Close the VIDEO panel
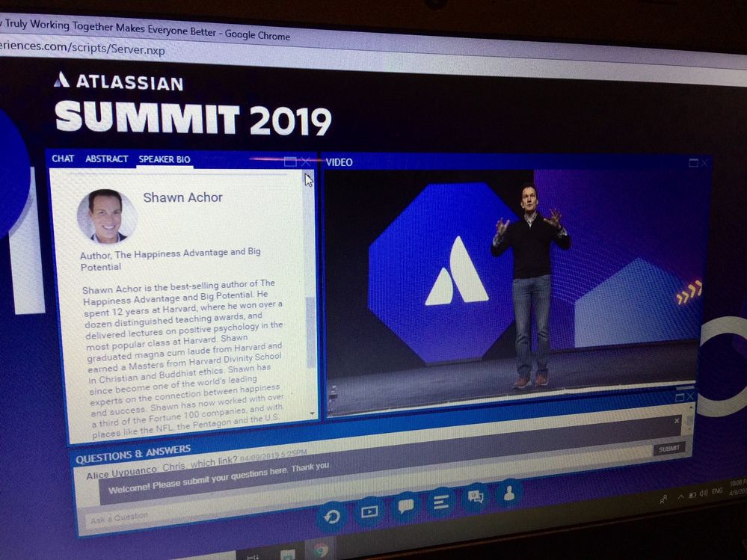 (704, 163)
